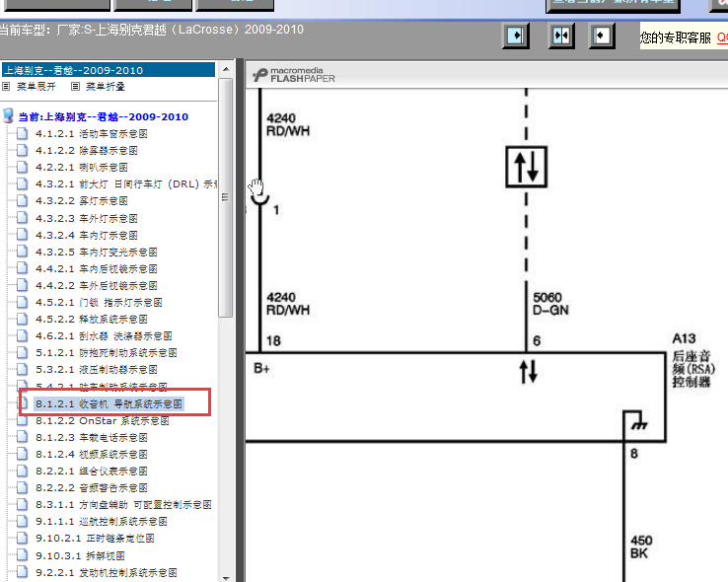Image resolution: width=728 pixels, height=582 pixels.
Task: Click the A13 后座音频(RSA)控制器 label
Action: (693, 360)
